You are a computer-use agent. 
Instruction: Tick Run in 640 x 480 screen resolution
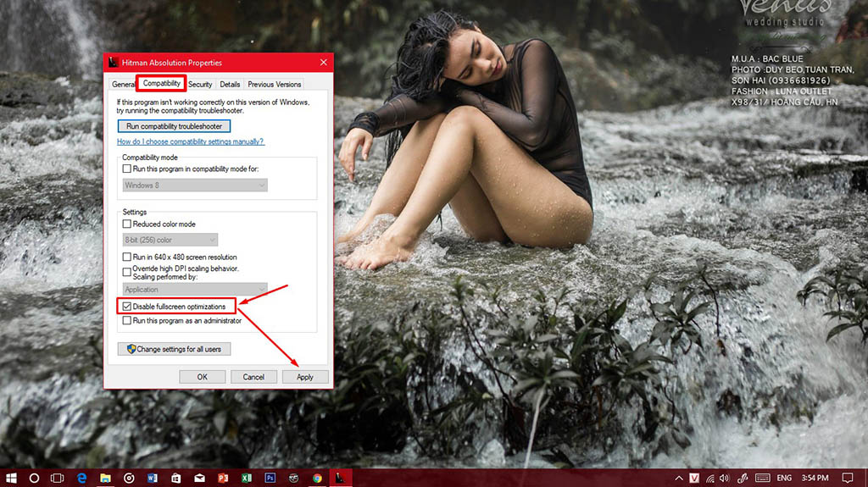(127, 257)
